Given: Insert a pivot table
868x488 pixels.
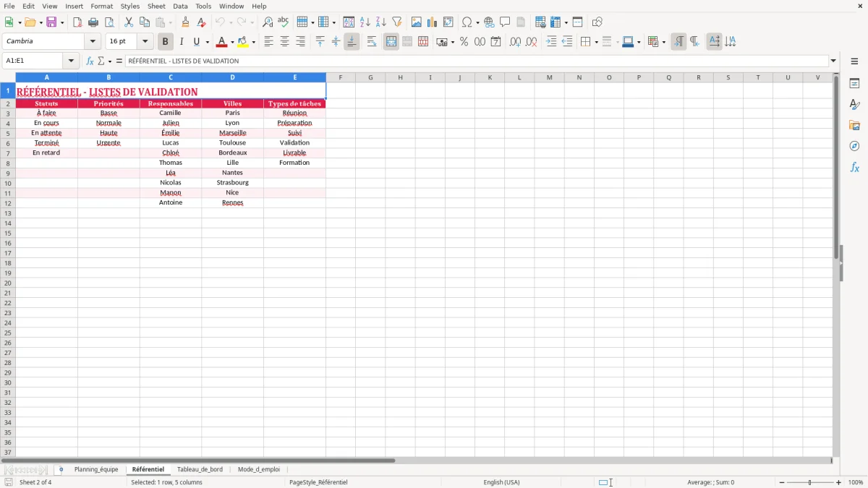Looking at the screenshot, I should pos(448,22).
